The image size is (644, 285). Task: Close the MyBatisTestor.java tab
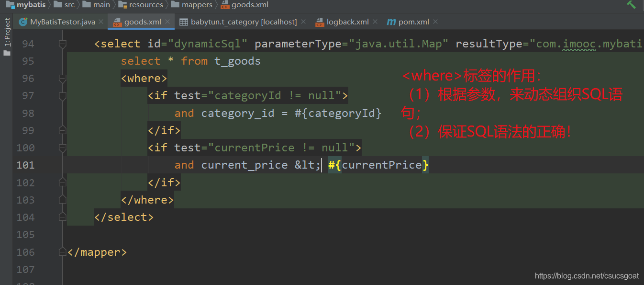click(x=101, y=22)
